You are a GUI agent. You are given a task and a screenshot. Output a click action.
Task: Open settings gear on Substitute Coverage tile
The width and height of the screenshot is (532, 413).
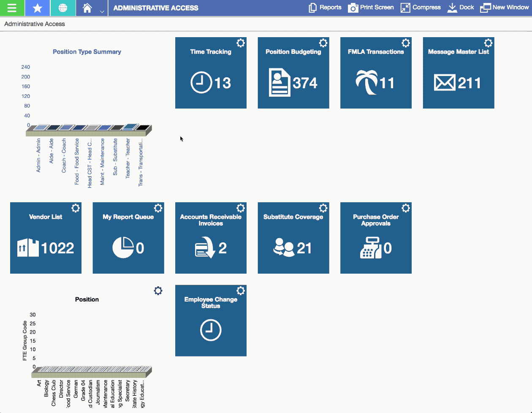[x=323, y=208]
